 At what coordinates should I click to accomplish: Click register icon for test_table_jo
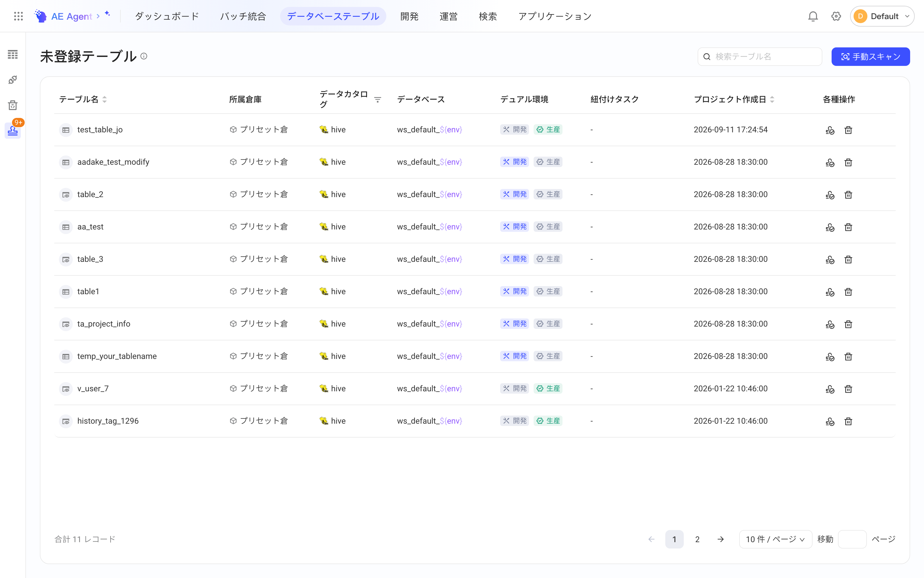click(830, 130)
